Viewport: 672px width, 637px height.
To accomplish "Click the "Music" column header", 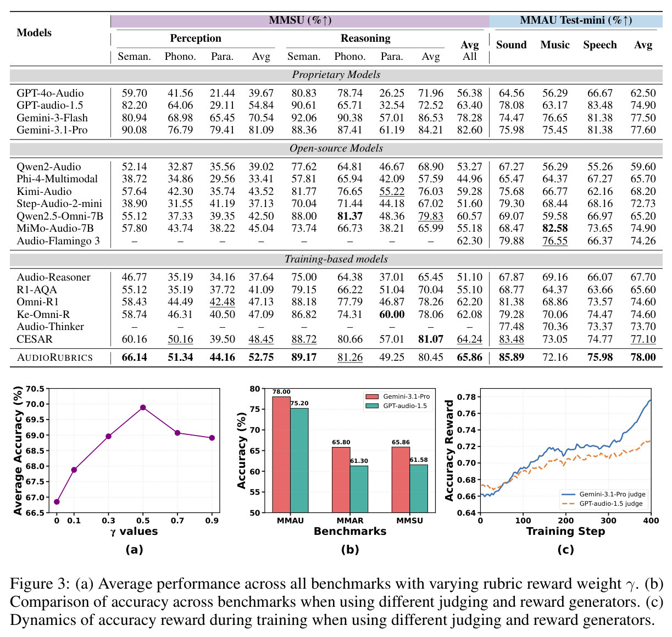I will pos(555,45).
